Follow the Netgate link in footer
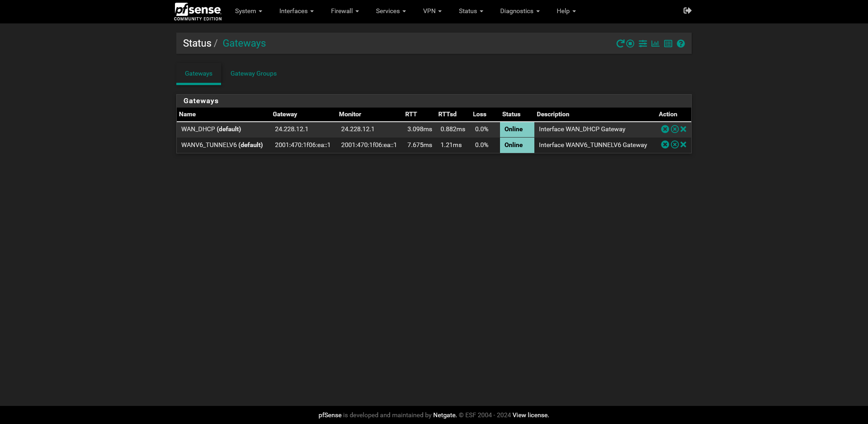Viewport: 868px width, 424px height. [x=445, y=415]
